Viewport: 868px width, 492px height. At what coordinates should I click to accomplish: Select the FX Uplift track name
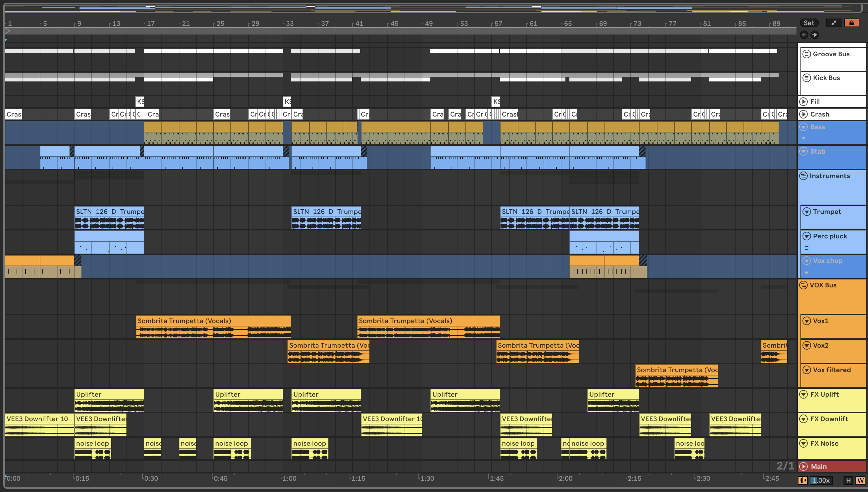(824, 394)
